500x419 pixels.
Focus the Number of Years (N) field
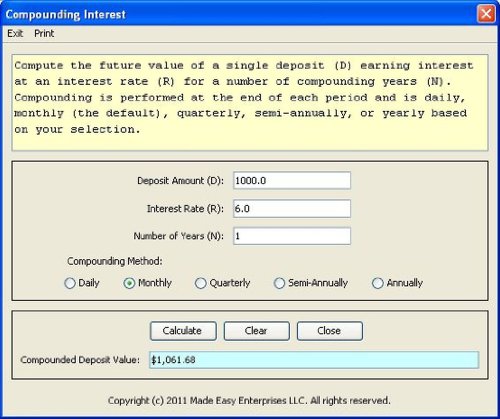pos(292,236)
